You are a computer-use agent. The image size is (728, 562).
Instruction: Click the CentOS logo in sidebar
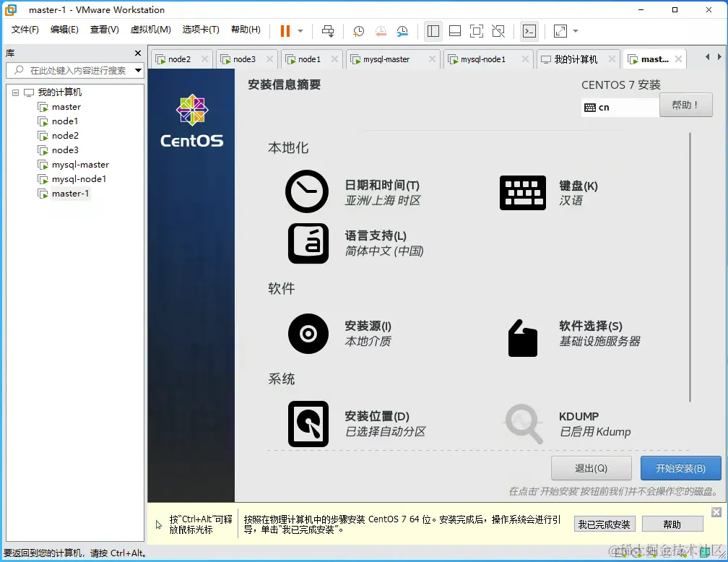tap(192, 121)
